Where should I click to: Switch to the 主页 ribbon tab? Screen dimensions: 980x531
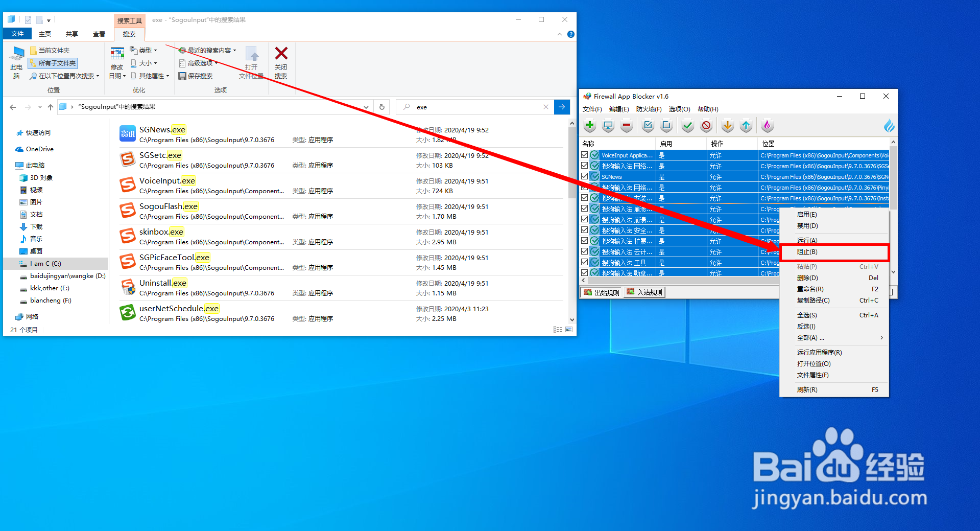point(45,34)
